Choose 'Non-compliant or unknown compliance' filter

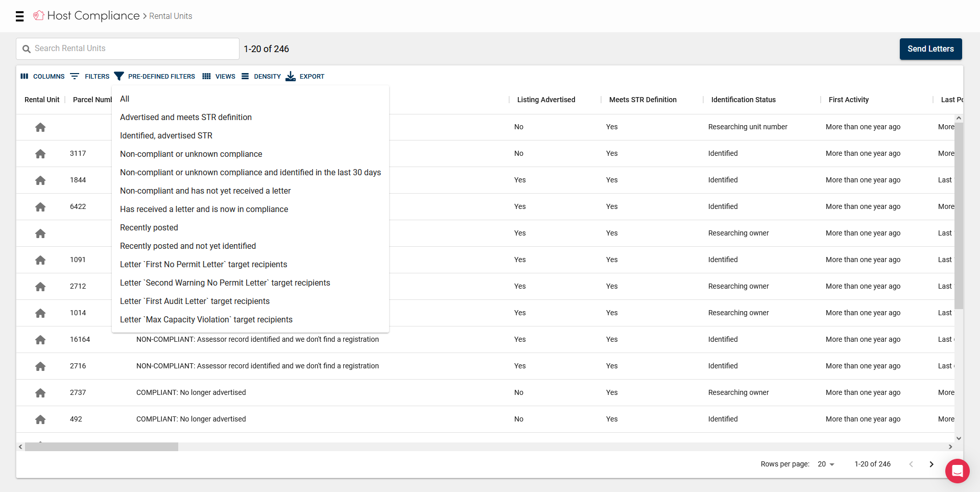coord(250,154)
